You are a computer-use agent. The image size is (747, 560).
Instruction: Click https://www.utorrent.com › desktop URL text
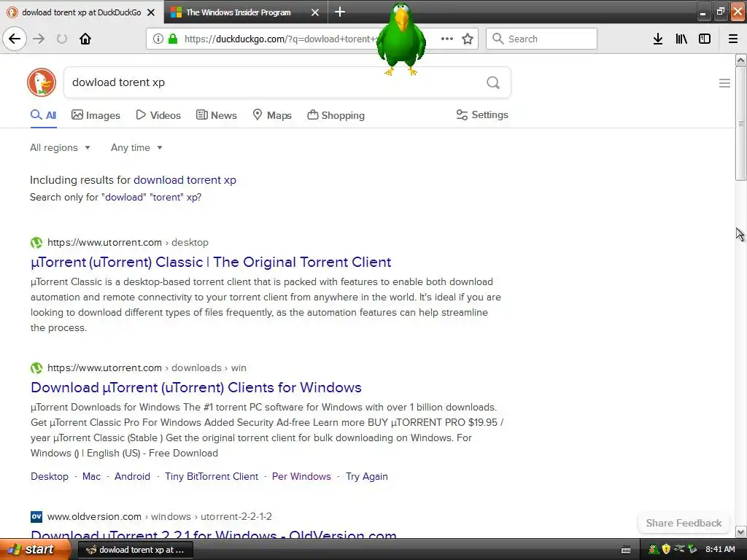128,242
